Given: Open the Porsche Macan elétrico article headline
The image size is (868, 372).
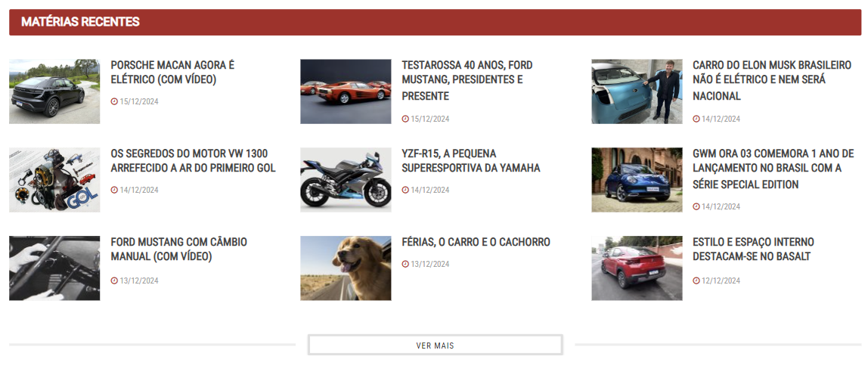Looking at the screenshot, I should [172, 73].
